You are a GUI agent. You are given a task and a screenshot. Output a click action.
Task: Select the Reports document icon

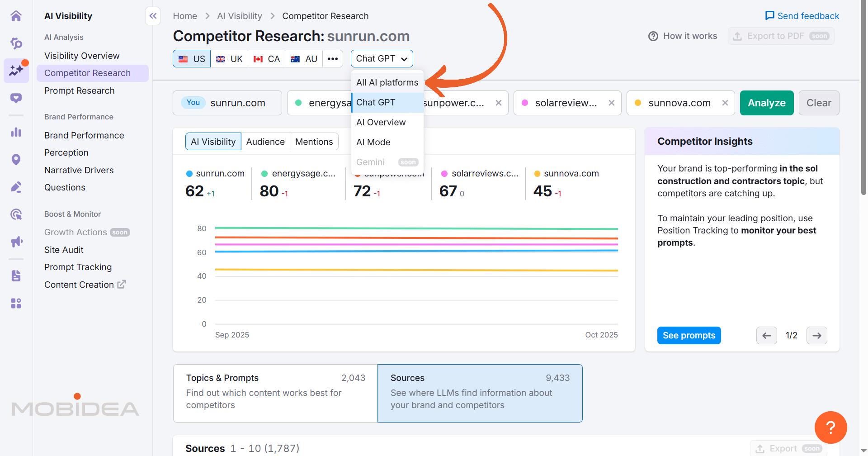click(x=16, y=275)
